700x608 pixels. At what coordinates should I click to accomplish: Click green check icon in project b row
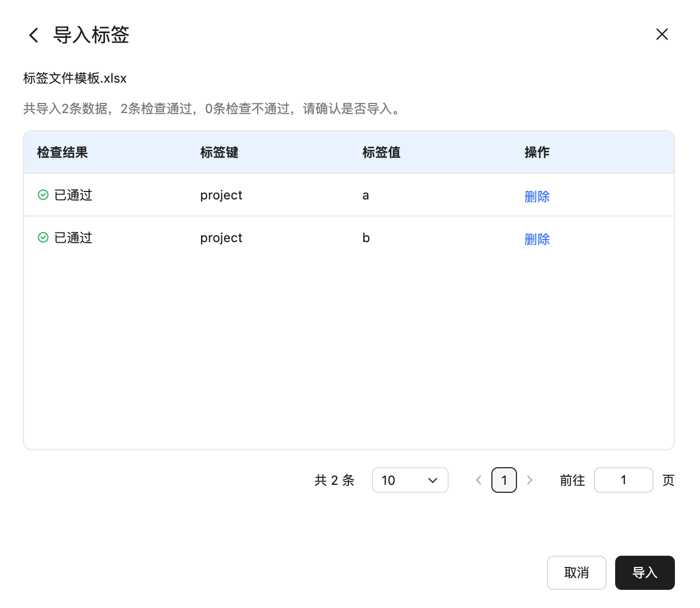(43, 238)
